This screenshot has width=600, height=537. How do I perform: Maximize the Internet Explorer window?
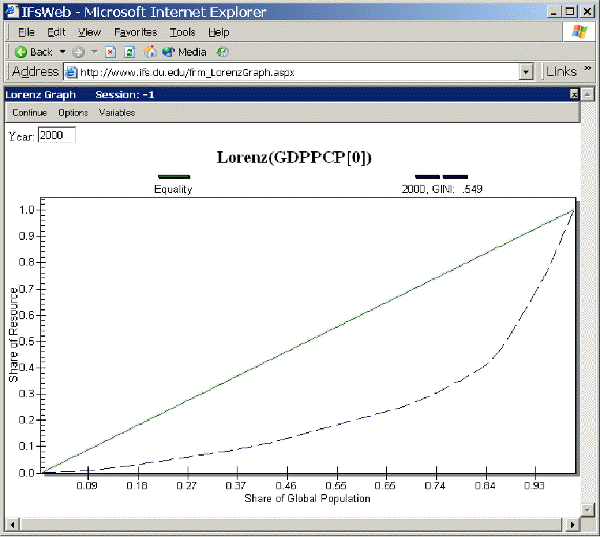click(x=570, y=11)
